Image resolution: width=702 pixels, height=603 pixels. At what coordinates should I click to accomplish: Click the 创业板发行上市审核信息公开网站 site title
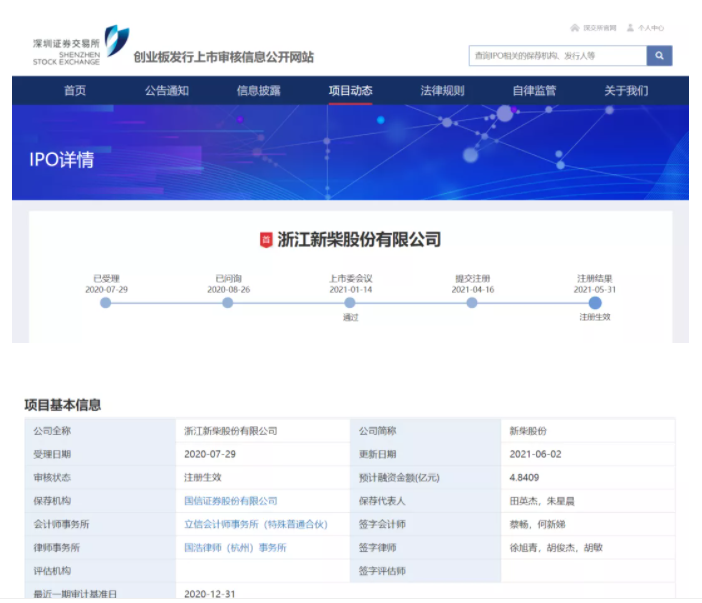223,57
